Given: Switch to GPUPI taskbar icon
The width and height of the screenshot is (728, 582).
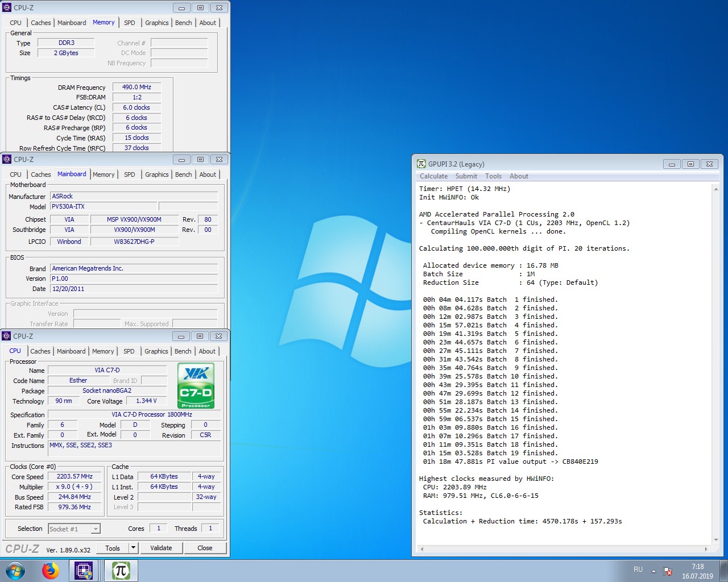Looking at the screenshot, I should [x=121, y=571].
